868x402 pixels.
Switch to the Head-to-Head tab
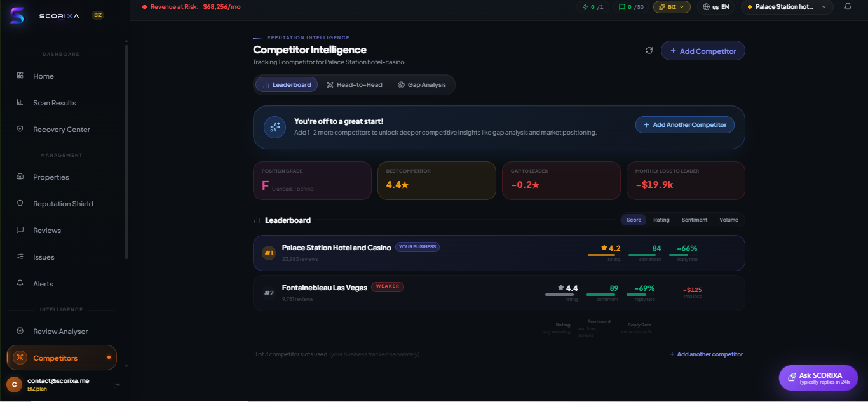pyautogui.click(x=355, y=84)
